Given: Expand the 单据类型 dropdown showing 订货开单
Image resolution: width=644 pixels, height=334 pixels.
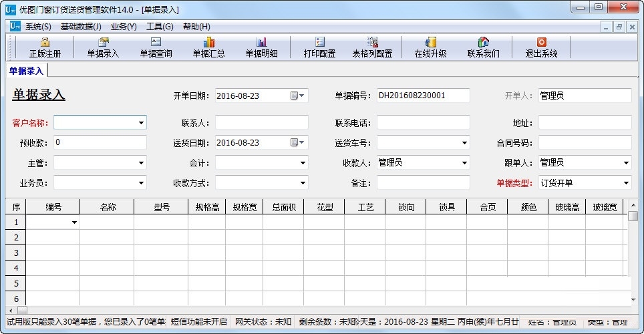Looking at the screenshot, I should click(626, 183).
